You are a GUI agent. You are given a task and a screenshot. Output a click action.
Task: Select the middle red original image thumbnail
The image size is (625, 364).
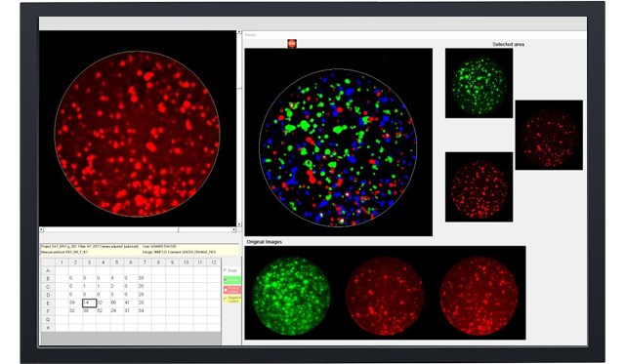click(385, 295)
